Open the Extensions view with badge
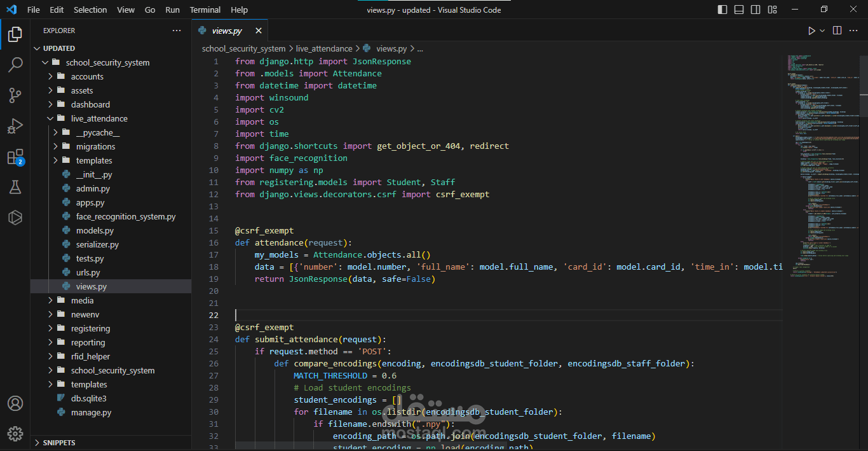The height and width of the screenshot is (451, 868). (15, 157)
